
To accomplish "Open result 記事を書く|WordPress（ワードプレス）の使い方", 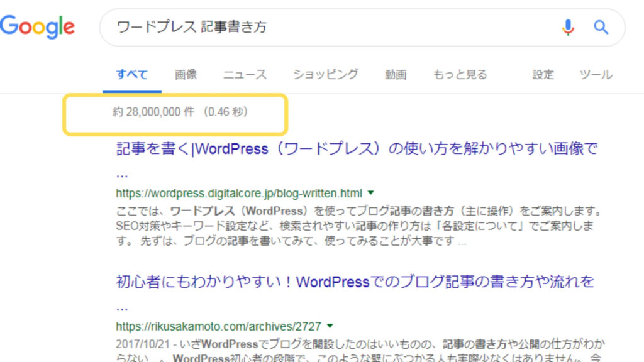I will click(357, 148).
